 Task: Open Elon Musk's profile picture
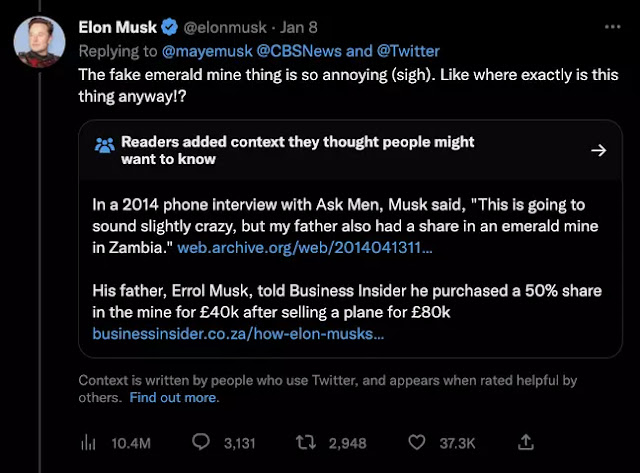[x=39, y=42]
